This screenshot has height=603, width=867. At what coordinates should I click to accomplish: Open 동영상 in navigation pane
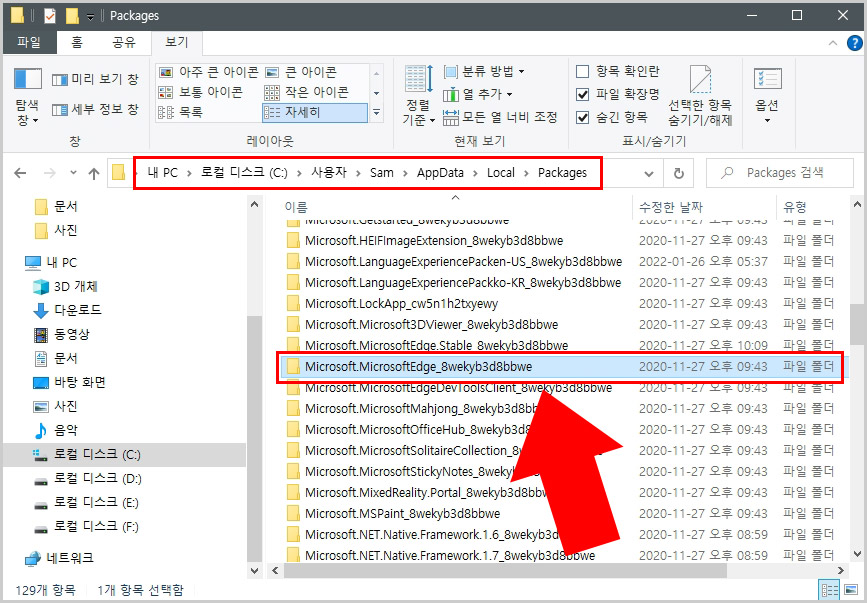[x=61, y=334]
